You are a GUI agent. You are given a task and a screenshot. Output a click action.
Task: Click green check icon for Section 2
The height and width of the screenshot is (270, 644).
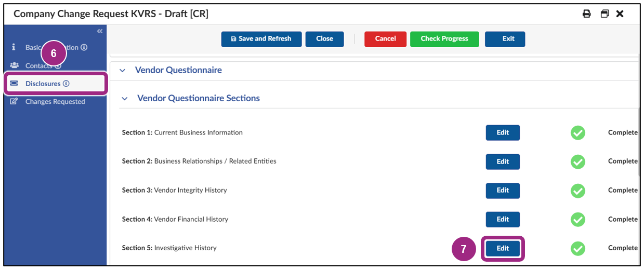577,161
